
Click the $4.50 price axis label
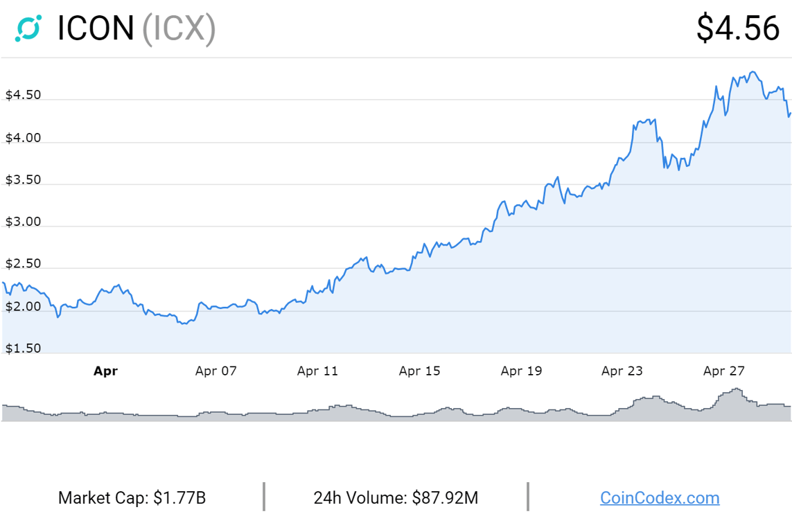24,95
